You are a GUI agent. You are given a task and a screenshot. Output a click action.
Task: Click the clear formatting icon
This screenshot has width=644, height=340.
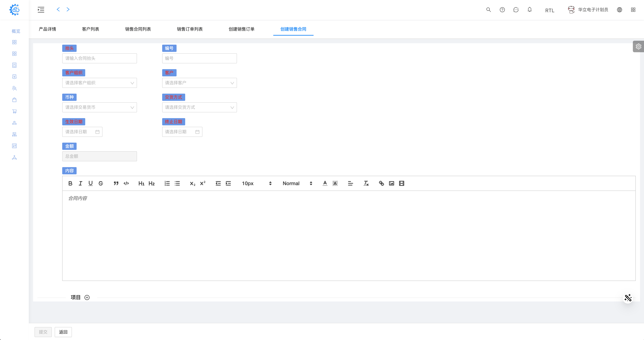click(x=366, y=183)
